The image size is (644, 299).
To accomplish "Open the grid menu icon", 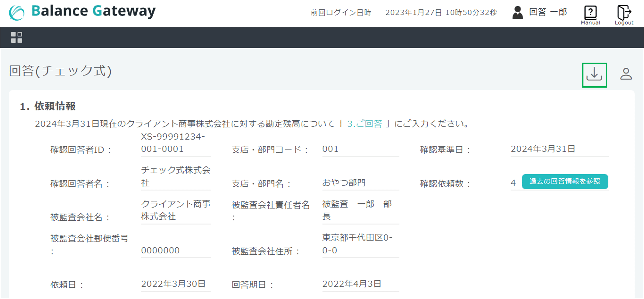I will coord(16,37).
